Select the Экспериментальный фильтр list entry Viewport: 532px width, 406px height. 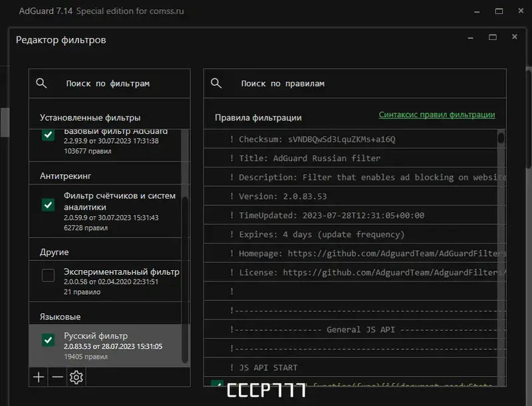(x=105, y=281)
